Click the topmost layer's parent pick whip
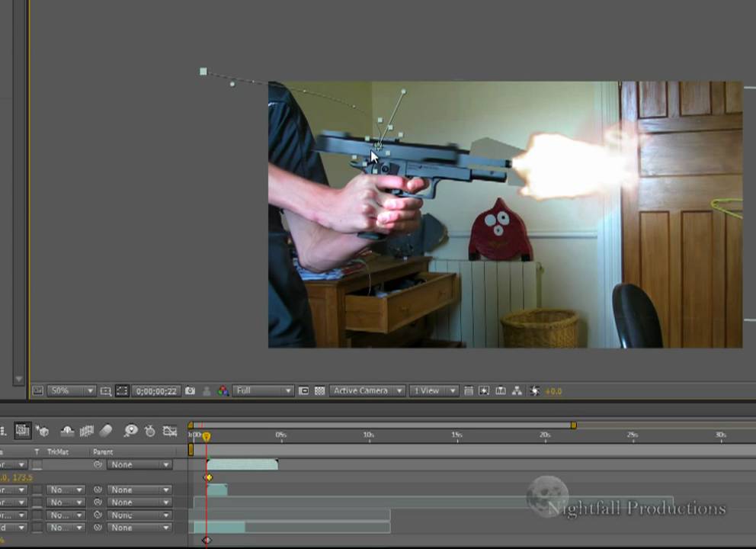This screenshot has width=756, height=549. [98, 464]
